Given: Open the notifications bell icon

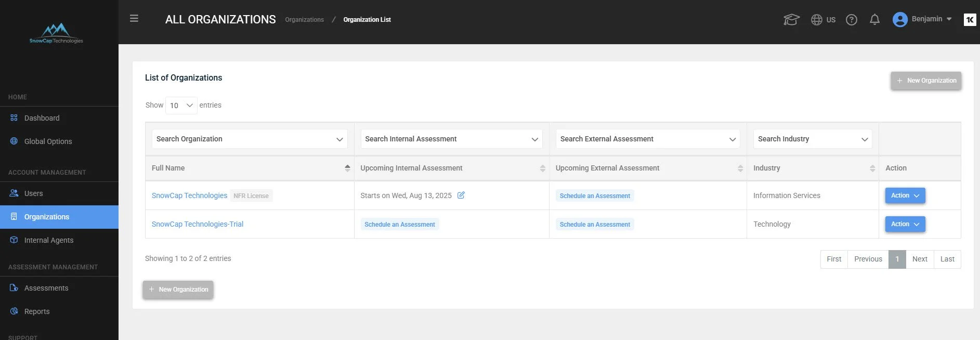Looking at the screenshot, I should (875, 20).
